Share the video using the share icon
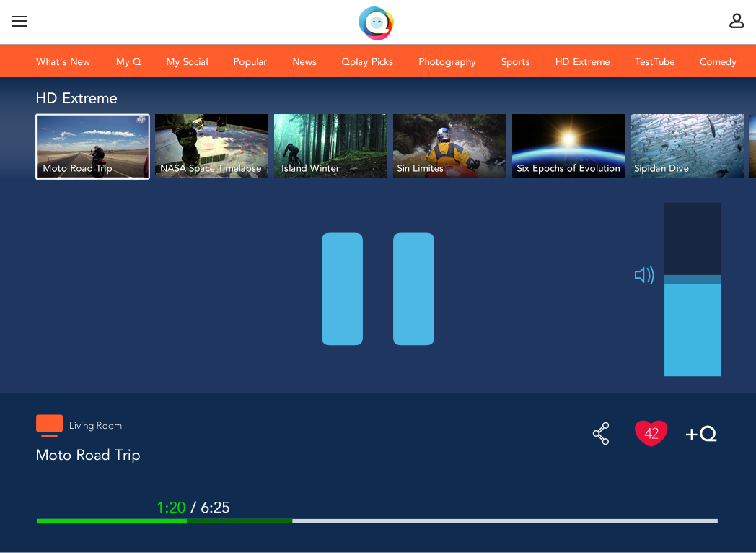Viewport: 756px width, 553px height. tap(601, 433)
